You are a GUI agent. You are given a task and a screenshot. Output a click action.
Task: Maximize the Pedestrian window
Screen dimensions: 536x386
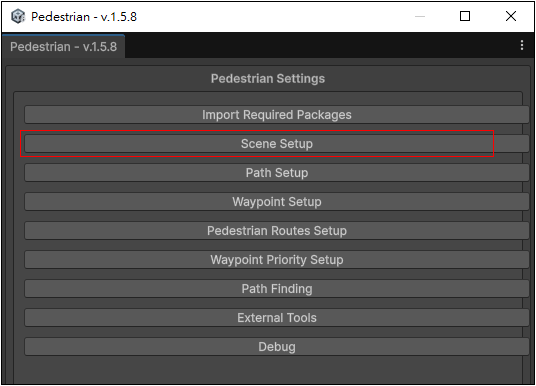coord(465,16)
